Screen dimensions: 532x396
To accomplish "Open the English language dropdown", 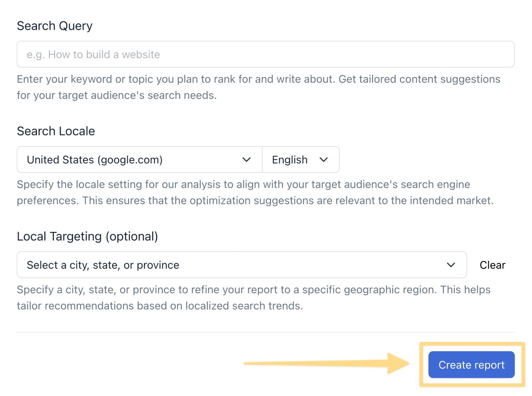I will (300, 160).
